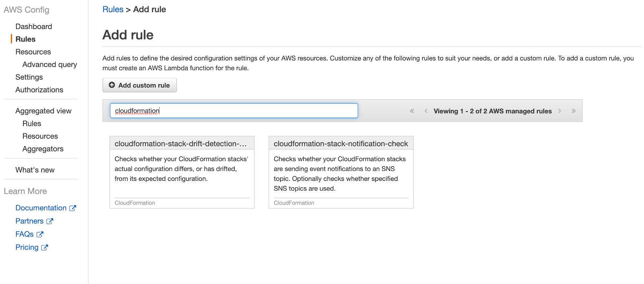Viewport: 644px width, 284px height.
Task: Open Aggregators in the sidebar
Action: [x=43, y=149]
